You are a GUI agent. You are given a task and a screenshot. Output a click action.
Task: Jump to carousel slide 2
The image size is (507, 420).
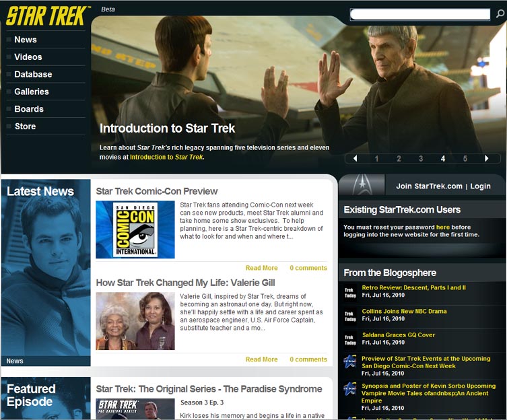pos(399,159)
